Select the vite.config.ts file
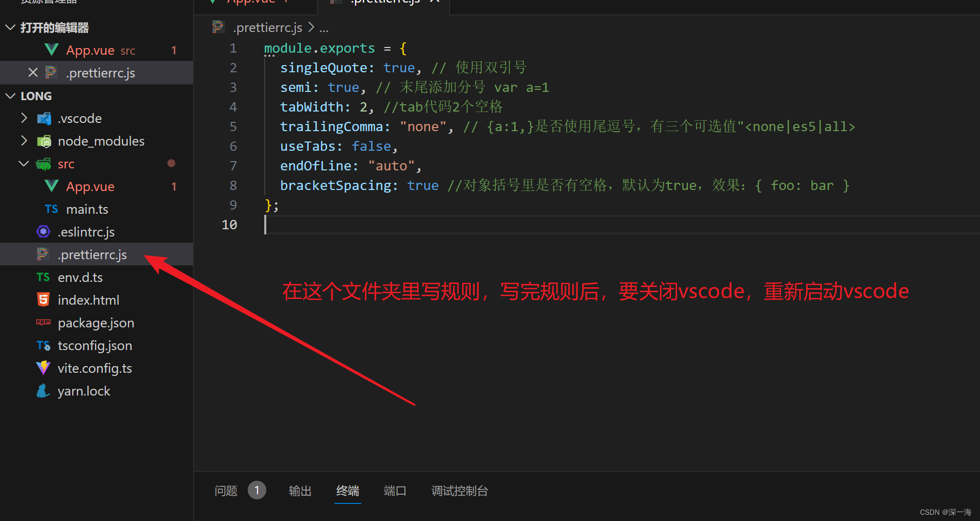Screen dimensions: 980x521 tap(94, 368)
